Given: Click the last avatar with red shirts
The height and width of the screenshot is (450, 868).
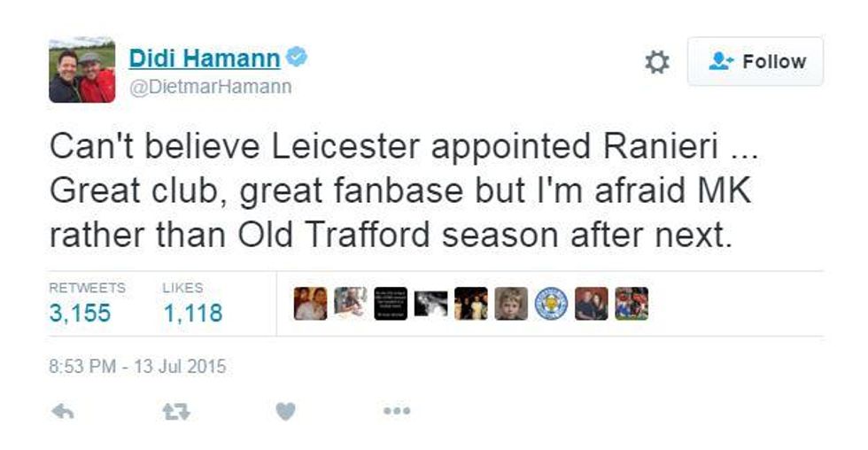Looking at the screenshot, I should coord(632,304).
